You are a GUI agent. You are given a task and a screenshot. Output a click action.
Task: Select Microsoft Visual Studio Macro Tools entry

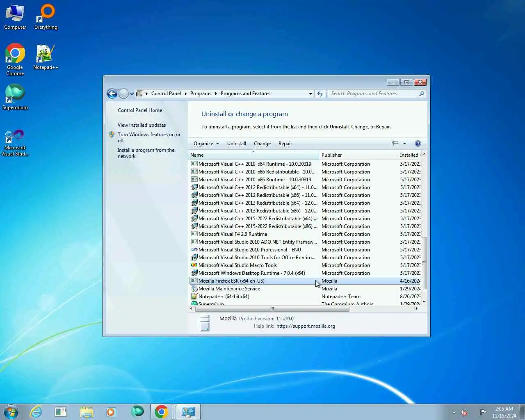point(305,265)
